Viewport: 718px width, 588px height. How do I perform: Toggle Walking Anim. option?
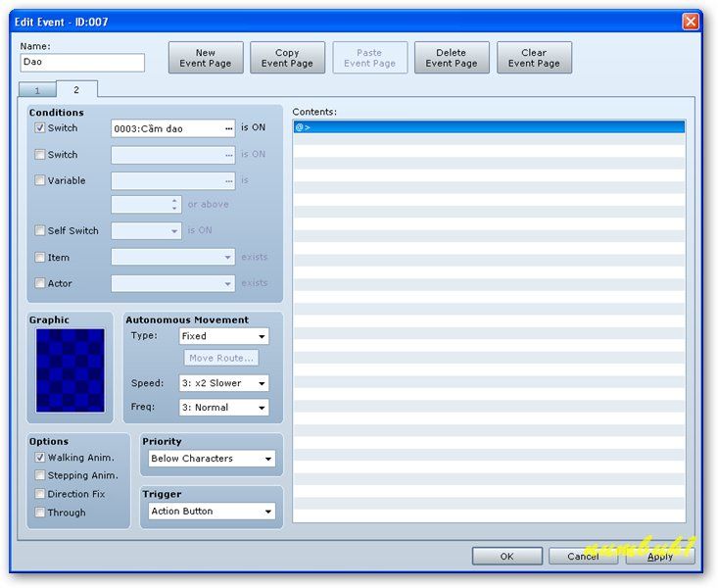coord(40,458)
